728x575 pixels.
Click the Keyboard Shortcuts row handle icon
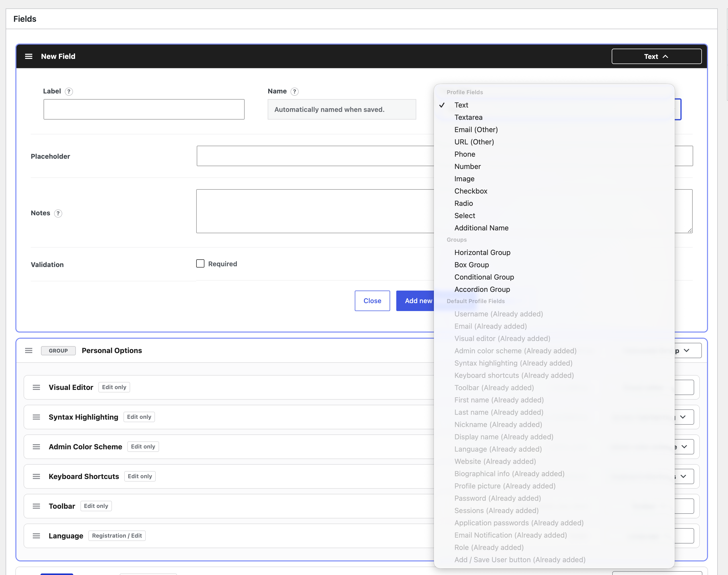pos(36,476)
